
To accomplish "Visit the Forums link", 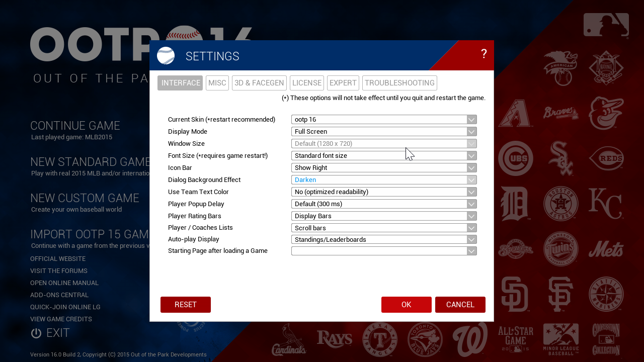I will [x=59, y=271].
